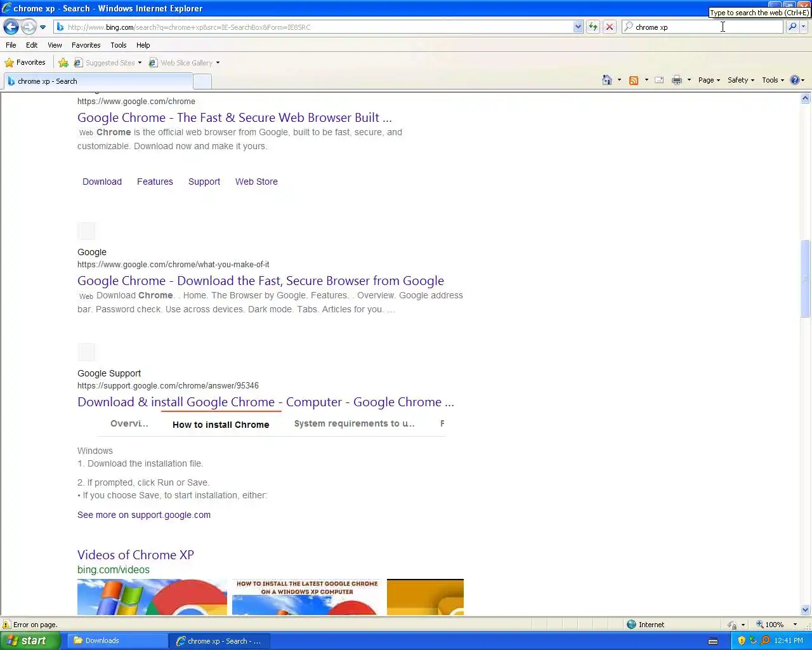
Task: Open the recent pages dropdown arrow
Action: click(43, 27)
